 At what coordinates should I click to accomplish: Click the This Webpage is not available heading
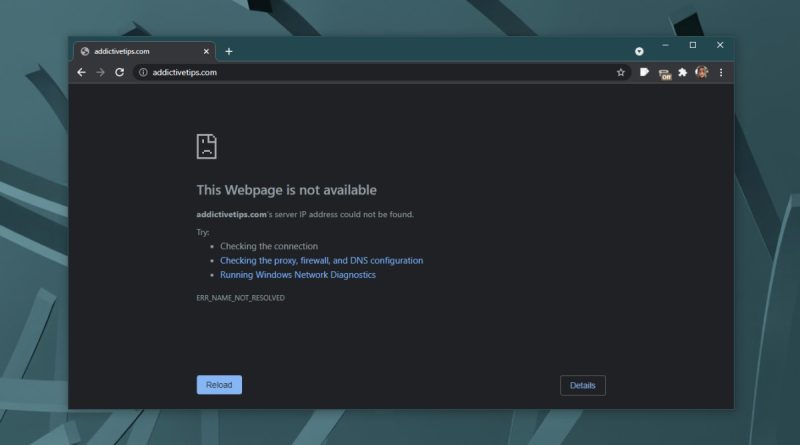click(286, 190)
